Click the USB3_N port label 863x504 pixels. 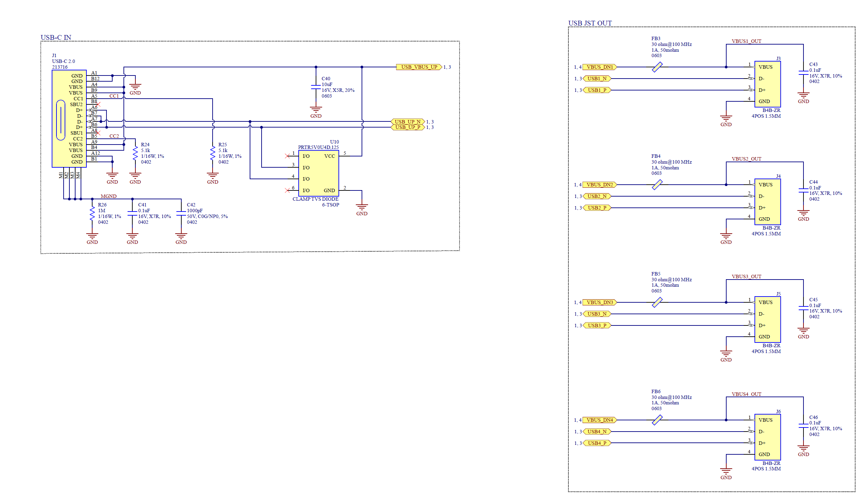pyautogui.click(x=597, y=314)
